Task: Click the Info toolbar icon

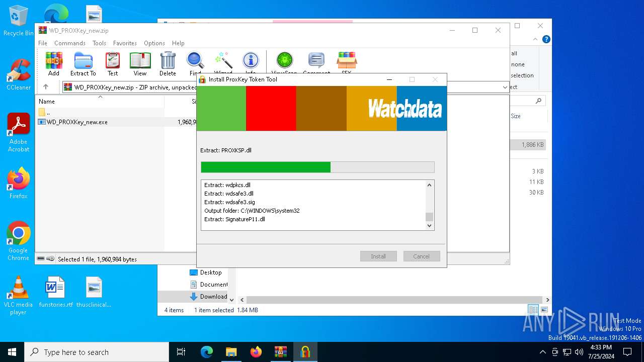Action: pyautogui.click(x=251, y=61)
